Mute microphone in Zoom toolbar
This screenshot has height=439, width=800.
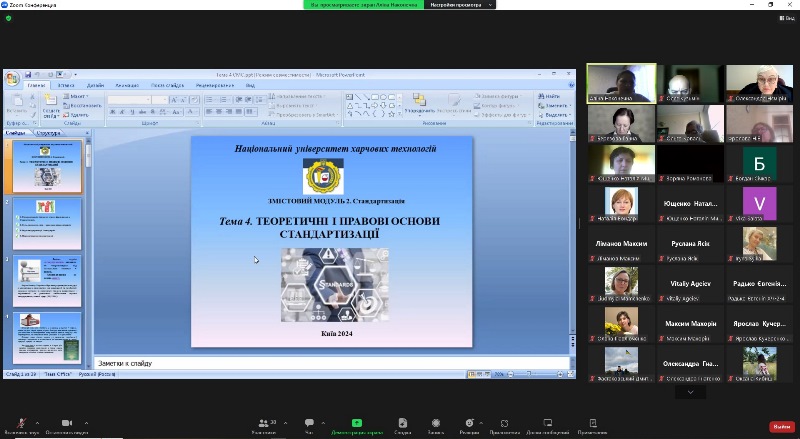[19, 423]
